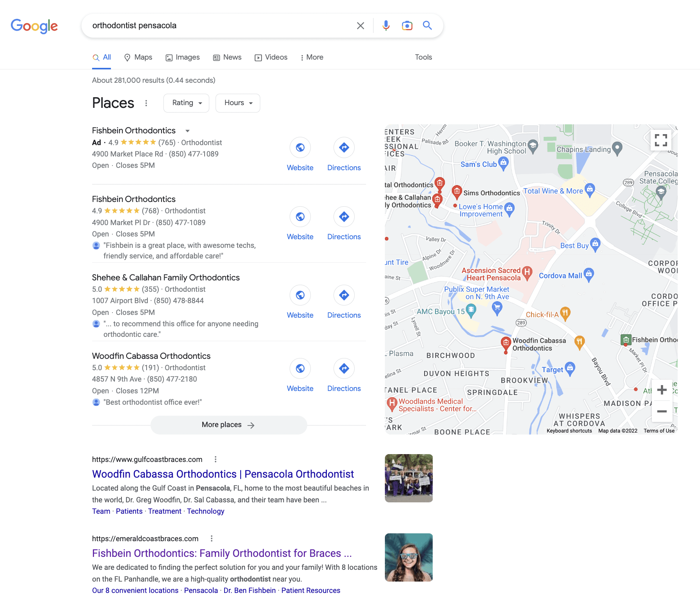Click the Best Buy map marker
The width and height of the screenshot is (700, 600).
click(x=595, y=245)
